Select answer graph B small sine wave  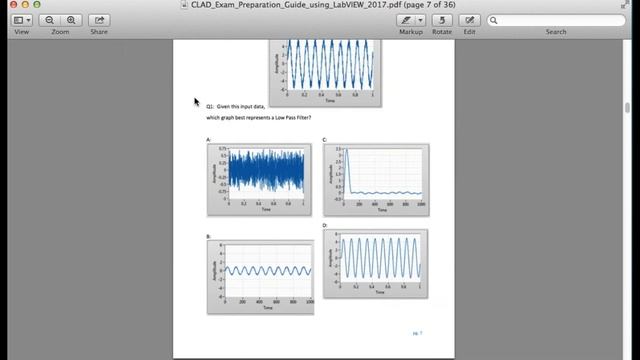point(260,277)
